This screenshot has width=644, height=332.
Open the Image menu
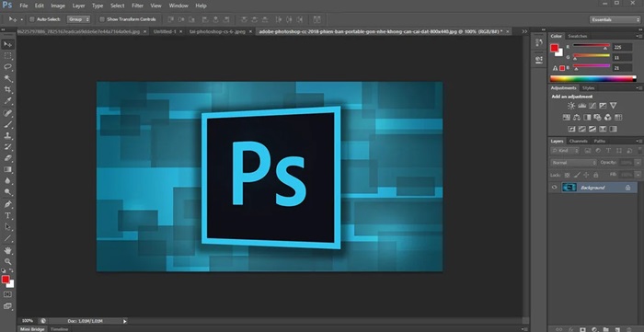point(58,6)
